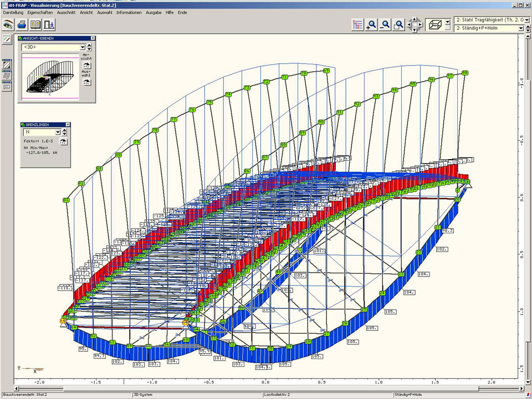Click the zoom in magnifier icon
The height and width of the screenshot is (399, 532).
click(x=371, y=24)
